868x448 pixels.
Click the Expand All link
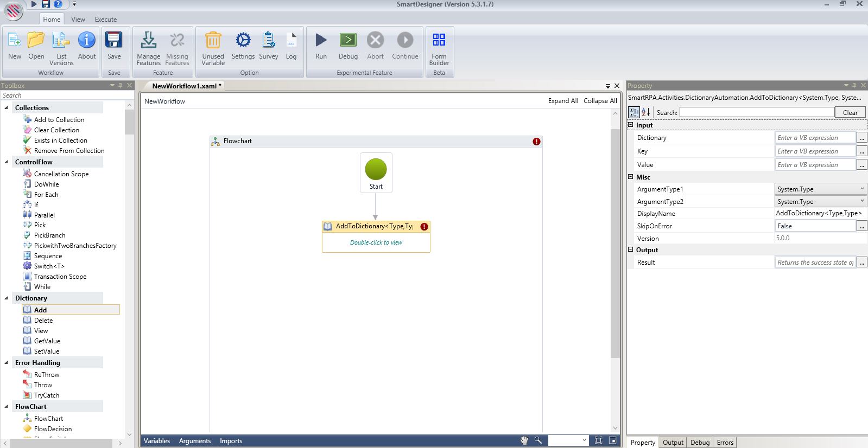(562, 101)
